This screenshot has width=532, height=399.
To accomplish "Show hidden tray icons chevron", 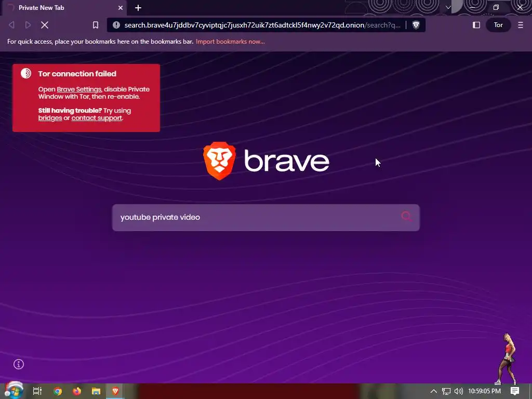I will (x=434, y=391).
